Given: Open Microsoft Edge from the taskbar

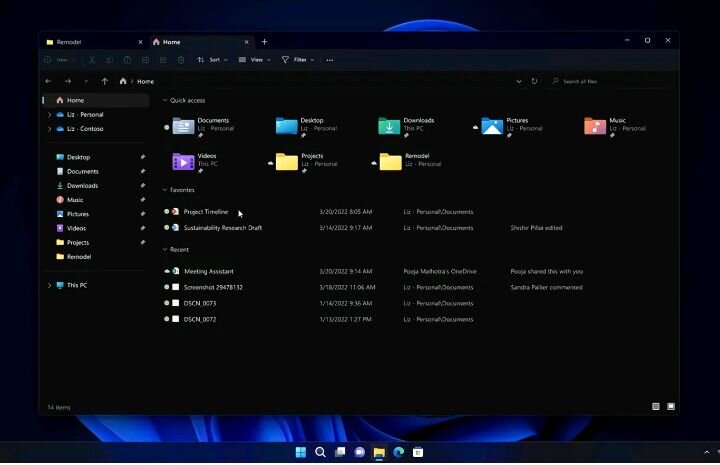Looking at the screenshot, I should tap(399, 453).
